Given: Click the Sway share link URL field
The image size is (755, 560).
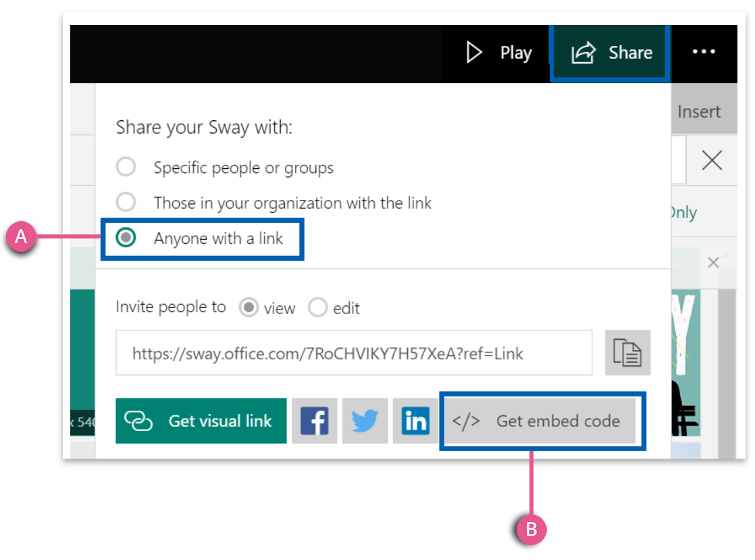Looking at the screenshot, I should tap(354, 353).
